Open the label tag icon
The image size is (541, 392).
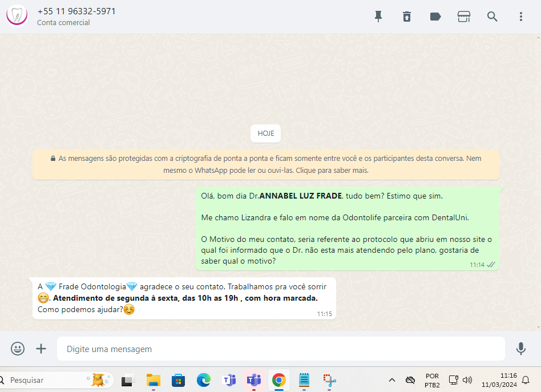pos(435,17)
